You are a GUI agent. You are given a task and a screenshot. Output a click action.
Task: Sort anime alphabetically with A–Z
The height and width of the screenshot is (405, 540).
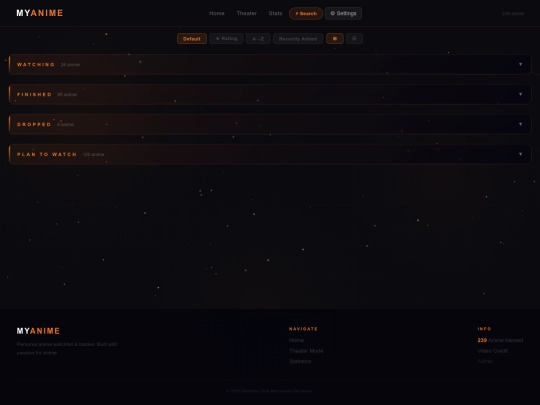pos(258,39)
